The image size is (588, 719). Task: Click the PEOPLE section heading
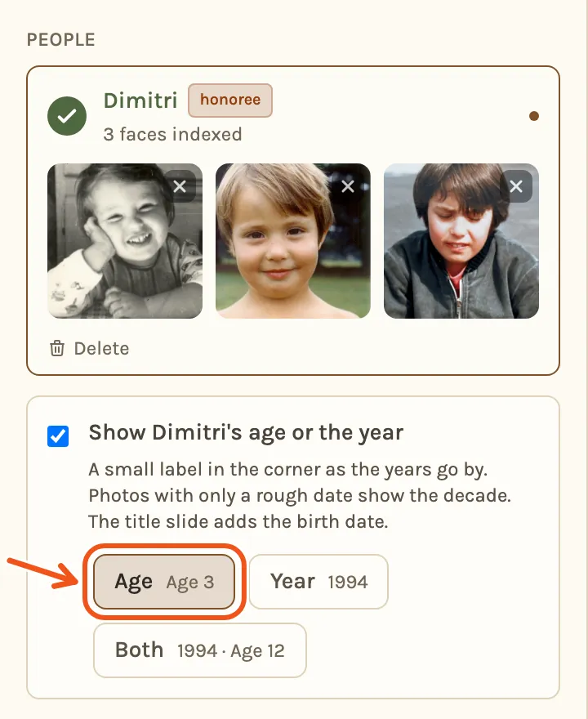(x=61, y=40)
